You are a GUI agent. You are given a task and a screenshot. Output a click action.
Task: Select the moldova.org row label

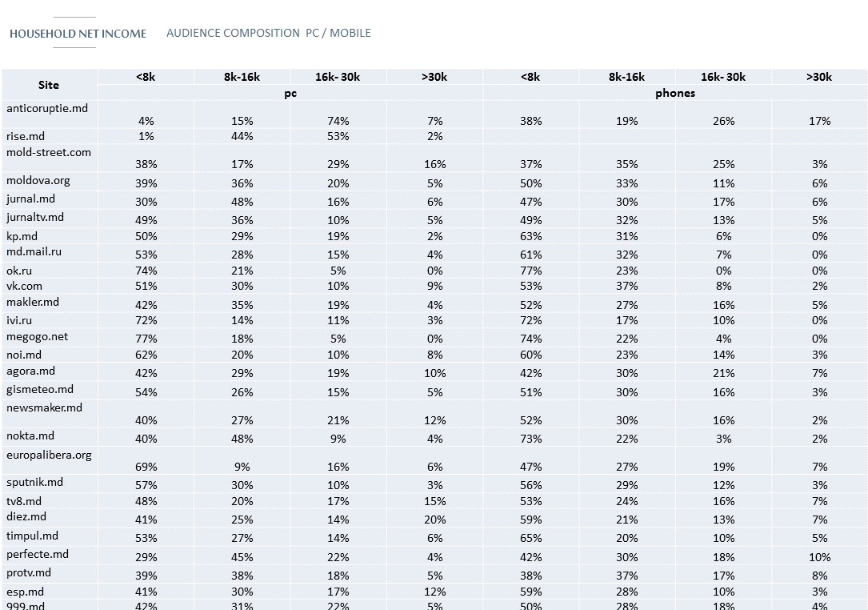pyautogui.click(x=38, y=181)
